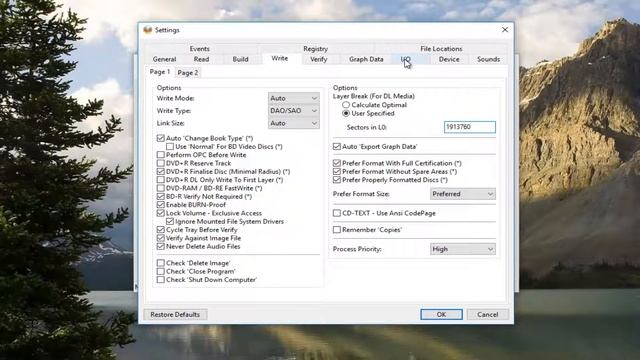Select the Write tab

click(x=280, y=58)
